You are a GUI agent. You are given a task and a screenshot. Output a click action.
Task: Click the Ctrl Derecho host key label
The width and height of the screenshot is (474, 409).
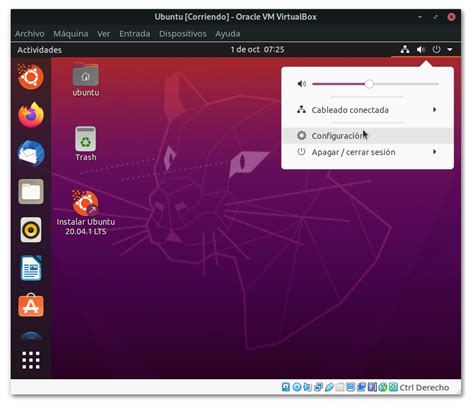(x=424, y=387)
